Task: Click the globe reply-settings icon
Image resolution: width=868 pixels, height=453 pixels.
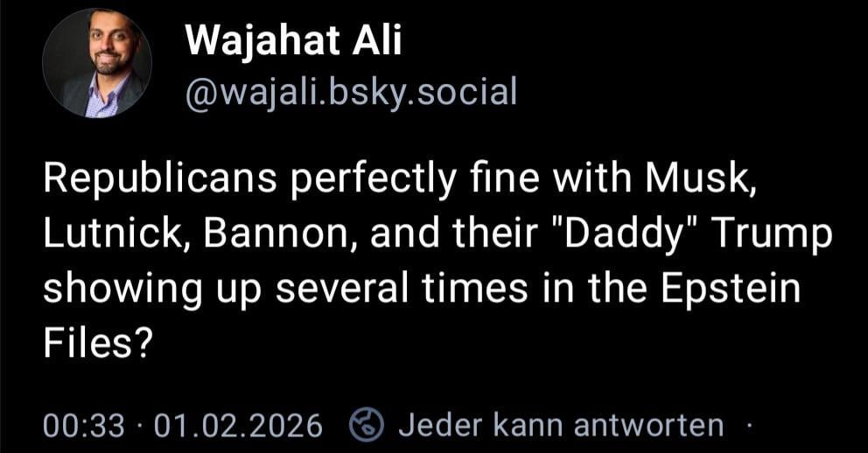Action: [x=367, y=426]
